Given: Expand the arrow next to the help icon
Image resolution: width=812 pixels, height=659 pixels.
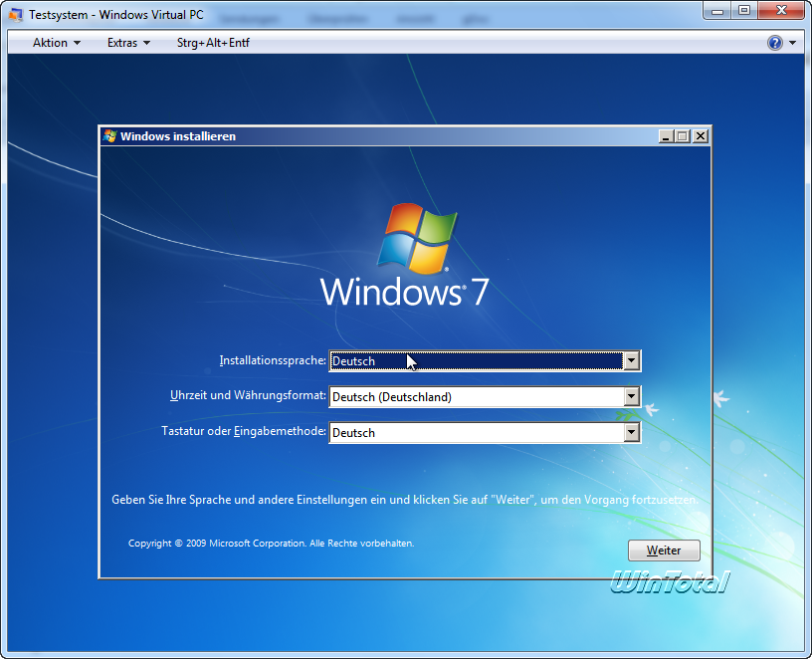Looking at the screenshot, I should 793,43.
